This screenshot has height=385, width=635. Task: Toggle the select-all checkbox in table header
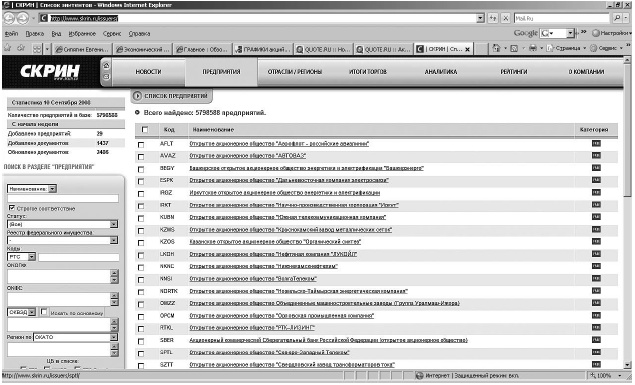(145, 130)
